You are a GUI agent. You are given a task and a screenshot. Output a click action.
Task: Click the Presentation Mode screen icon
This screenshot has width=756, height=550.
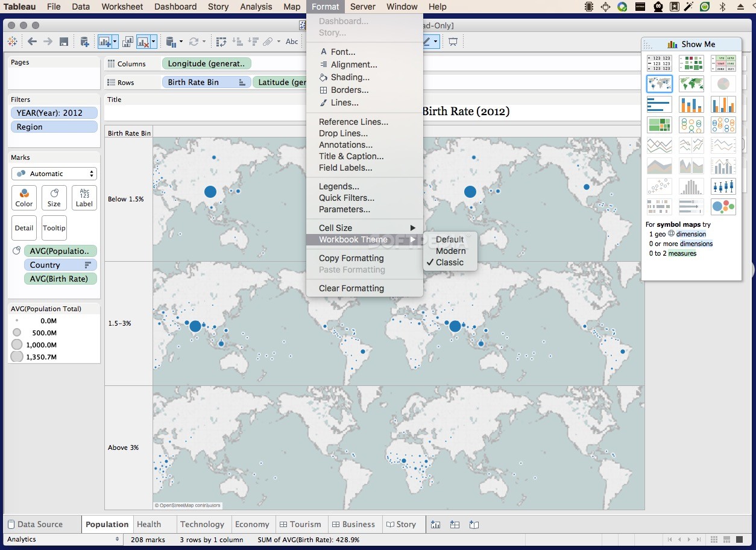click(x=453, y=42)
